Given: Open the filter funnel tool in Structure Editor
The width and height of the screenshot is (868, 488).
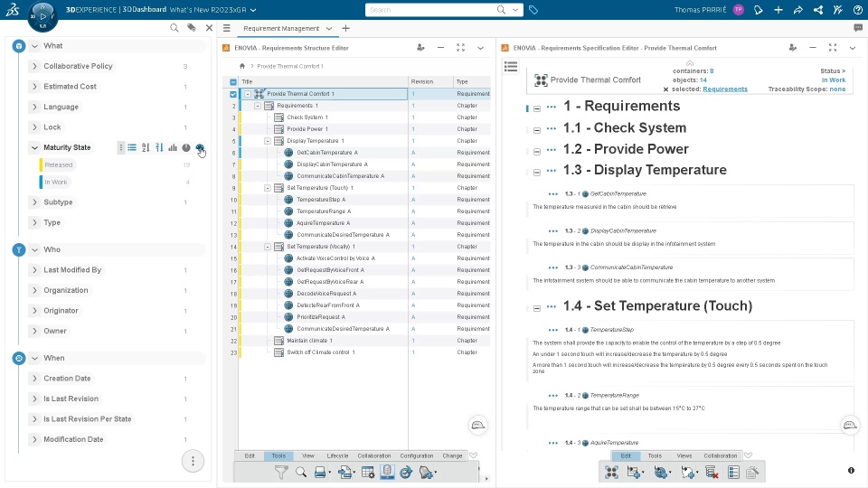Looking at the screenshot, I should tap(281, 472).
